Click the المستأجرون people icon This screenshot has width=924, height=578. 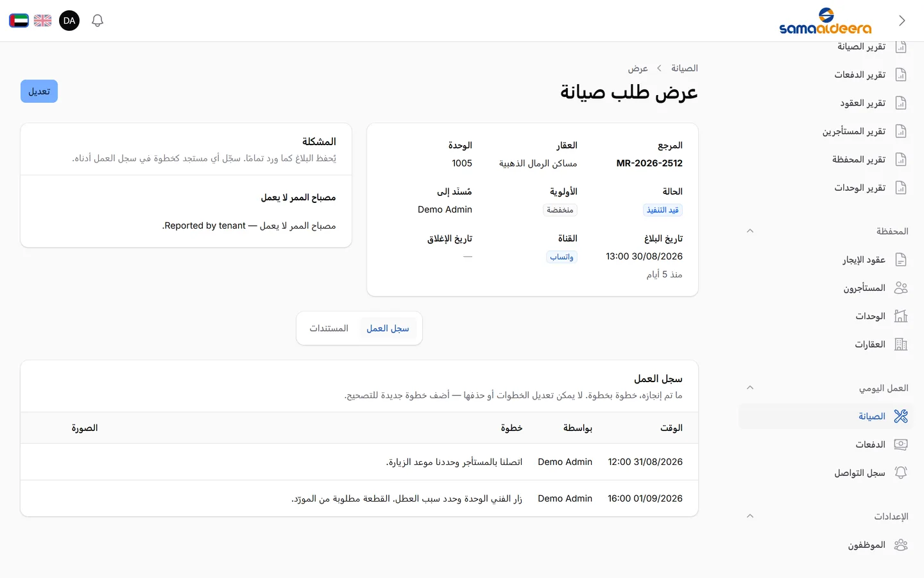(x=901, y=288)
